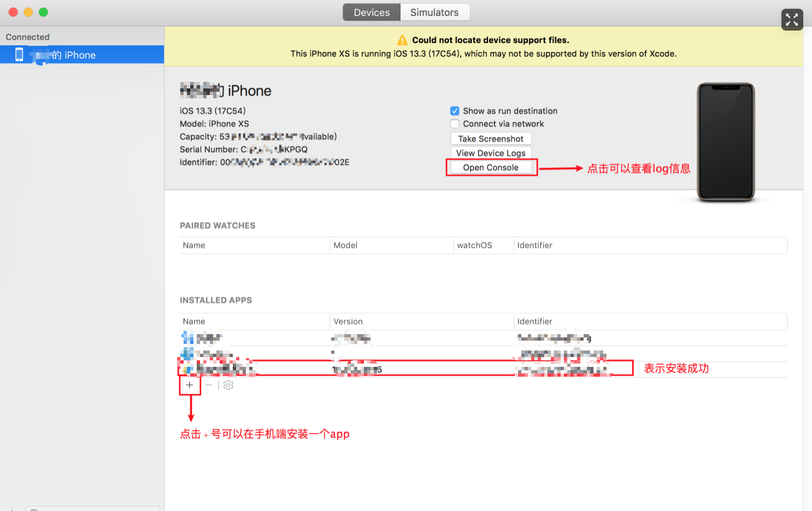This screenshot has width=812, height=511.
Task: Click the Open Console button
Action: [x=491, y=168]
